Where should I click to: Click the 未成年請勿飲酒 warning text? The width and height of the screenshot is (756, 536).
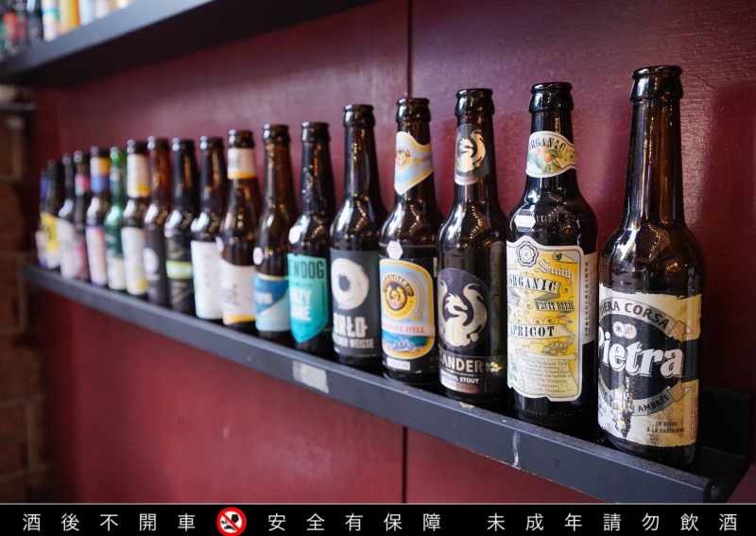pos(611,522)
